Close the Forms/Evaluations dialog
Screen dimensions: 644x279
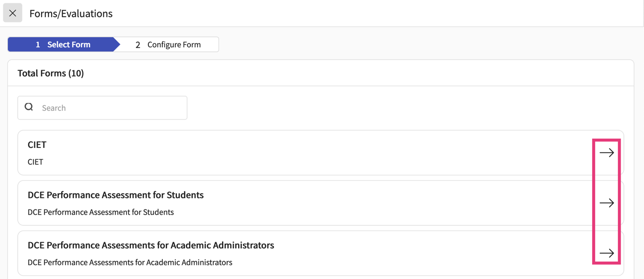click(x=13, y=13)
